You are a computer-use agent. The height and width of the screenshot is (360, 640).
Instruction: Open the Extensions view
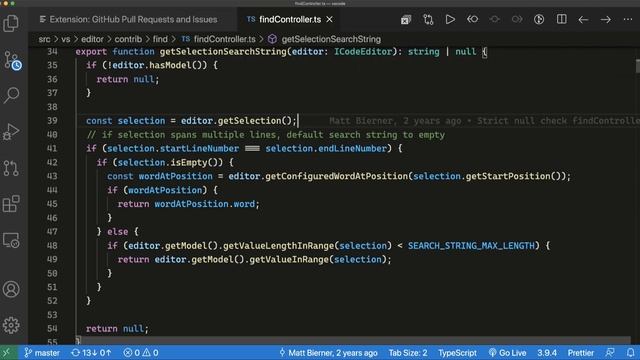(x=11, y=204)
